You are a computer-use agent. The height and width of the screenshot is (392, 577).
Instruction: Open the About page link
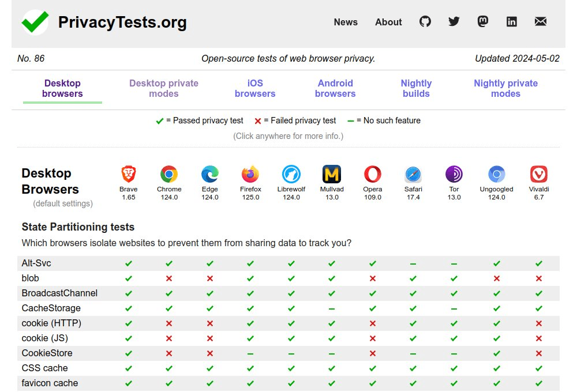[x=388, y=22]
